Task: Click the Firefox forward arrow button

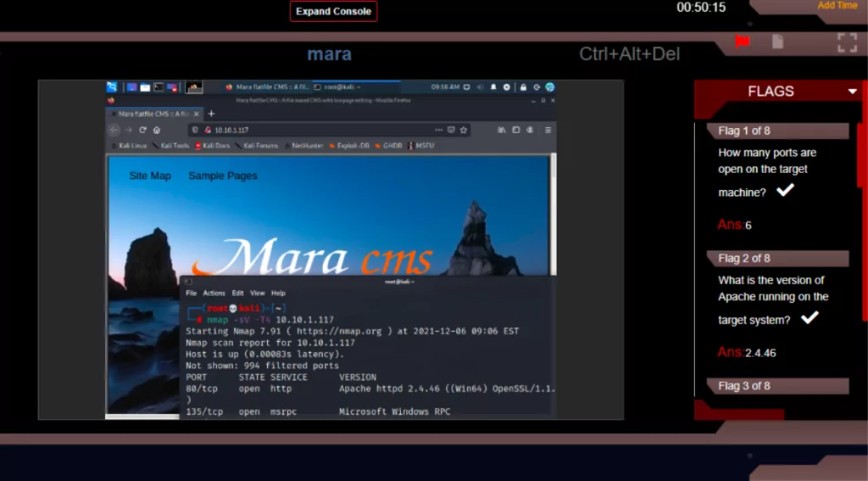Action: (129, 130)
